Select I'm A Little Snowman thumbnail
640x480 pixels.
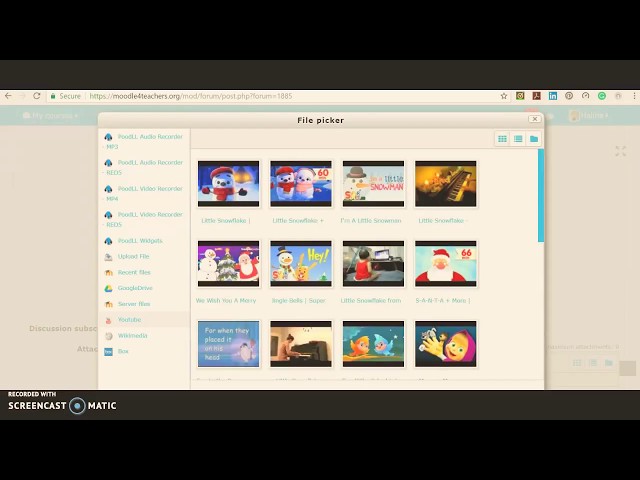point(373,184)
